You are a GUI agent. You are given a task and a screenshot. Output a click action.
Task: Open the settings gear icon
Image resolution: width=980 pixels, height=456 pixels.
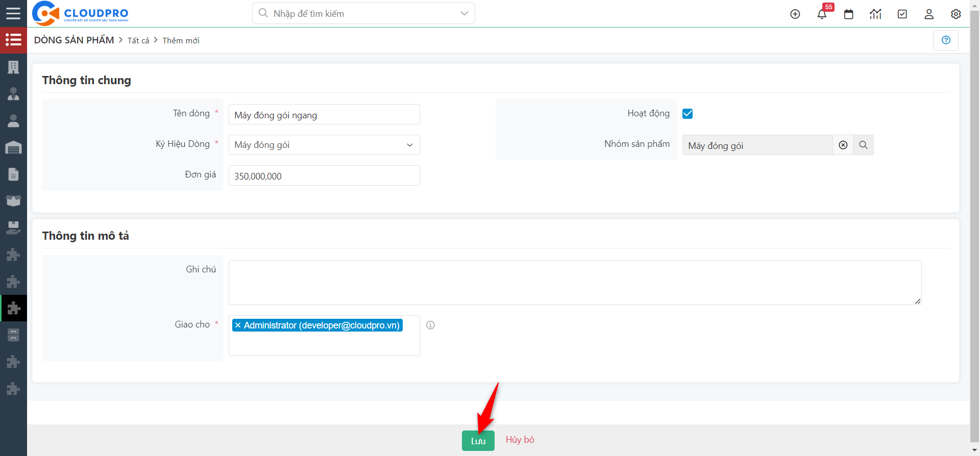[x=956, y=14]
